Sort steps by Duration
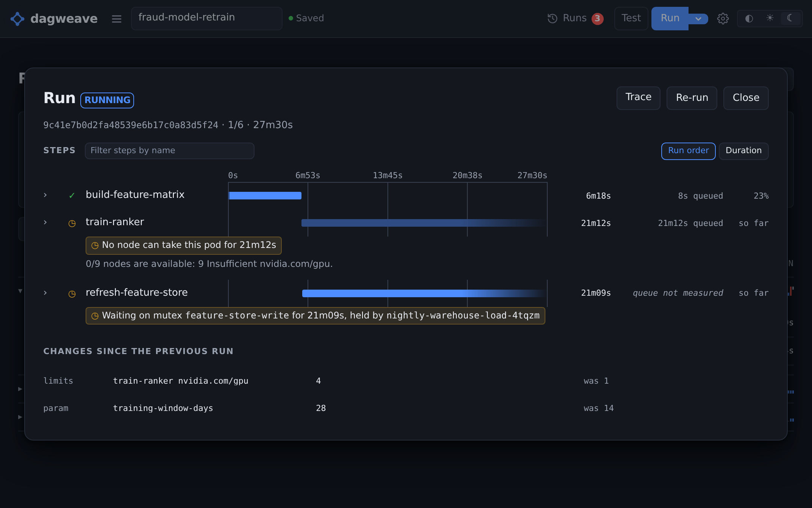This screenshot has width=812, height=508. pyautogui.click(x=743, y=151)
